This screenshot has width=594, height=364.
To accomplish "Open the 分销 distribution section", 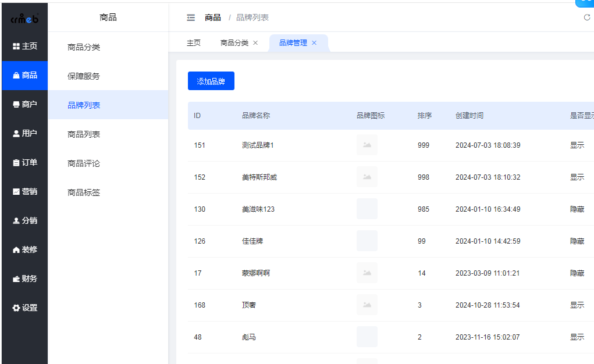I will point(24,220).
